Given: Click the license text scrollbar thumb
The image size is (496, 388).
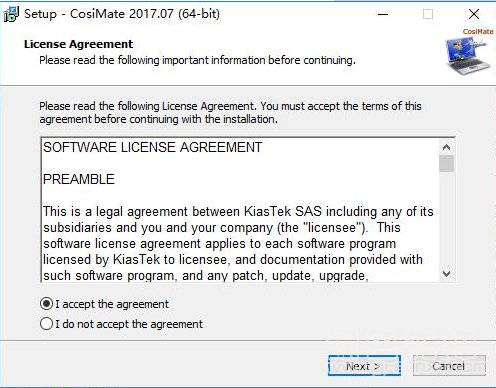Looking at the screenshot, I should (446, 163).
